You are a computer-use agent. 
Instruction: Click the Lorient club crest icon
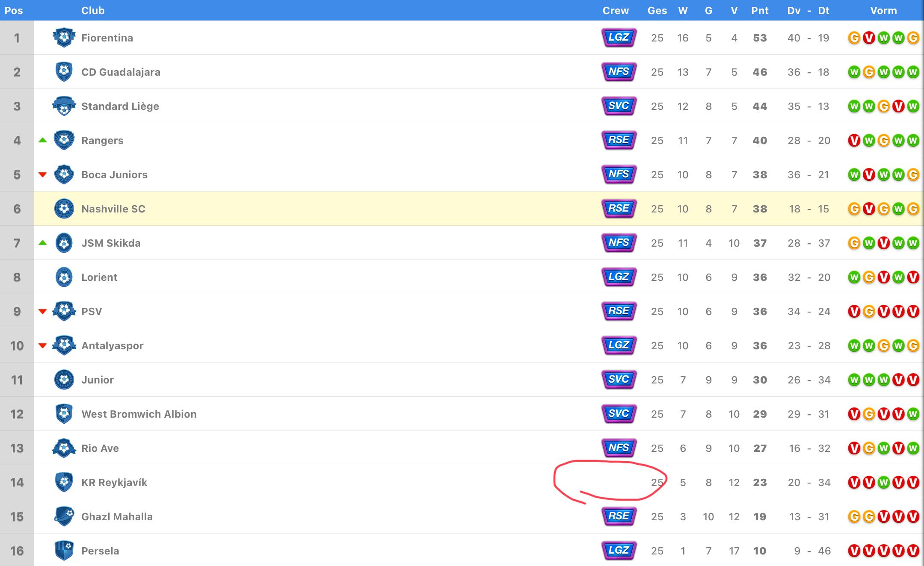pos(64,277)
